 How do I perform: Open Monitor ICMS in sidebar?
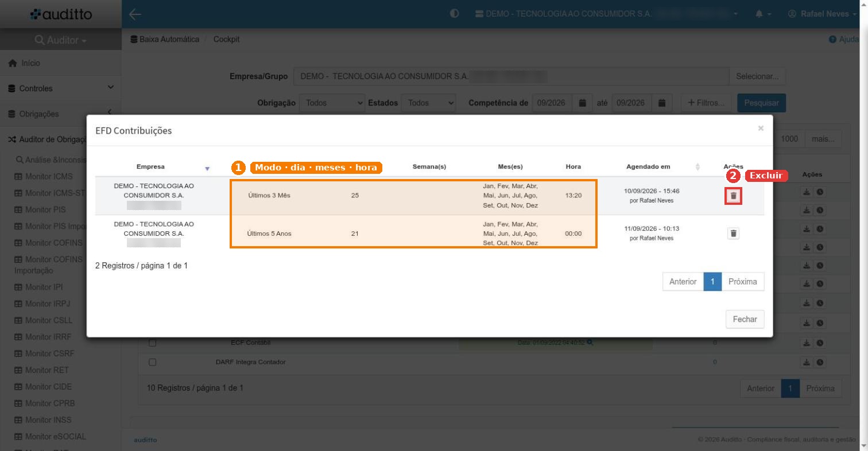[44, 176]
